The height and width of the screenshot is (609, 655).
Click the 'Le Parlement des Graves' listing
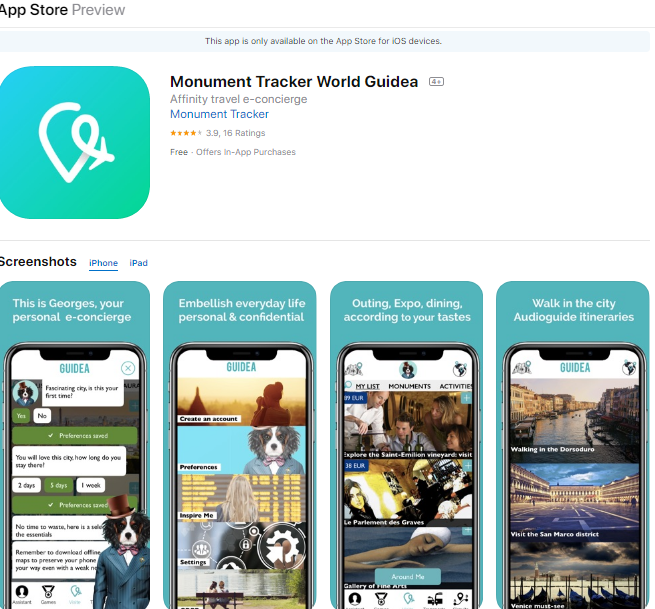408,493
